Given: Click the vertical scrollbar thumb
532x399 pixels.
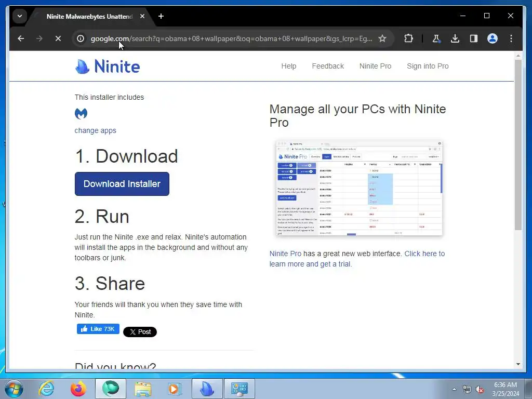Looking at the screenshot, I should (518, 145).
